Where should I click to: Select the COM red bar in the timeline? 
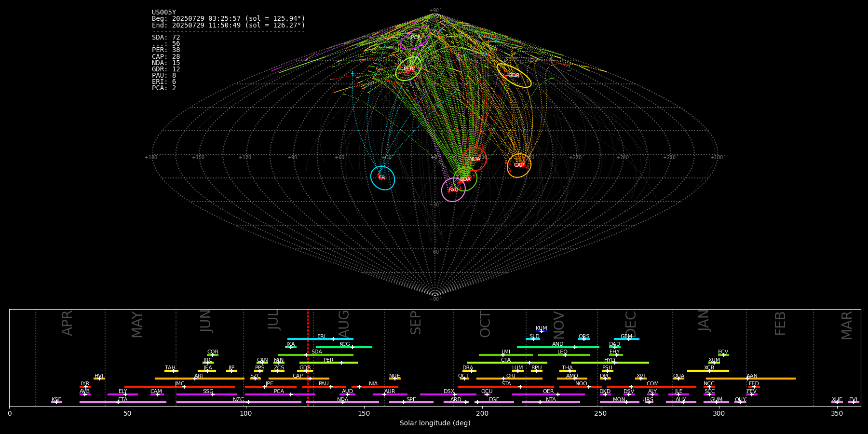652,387
